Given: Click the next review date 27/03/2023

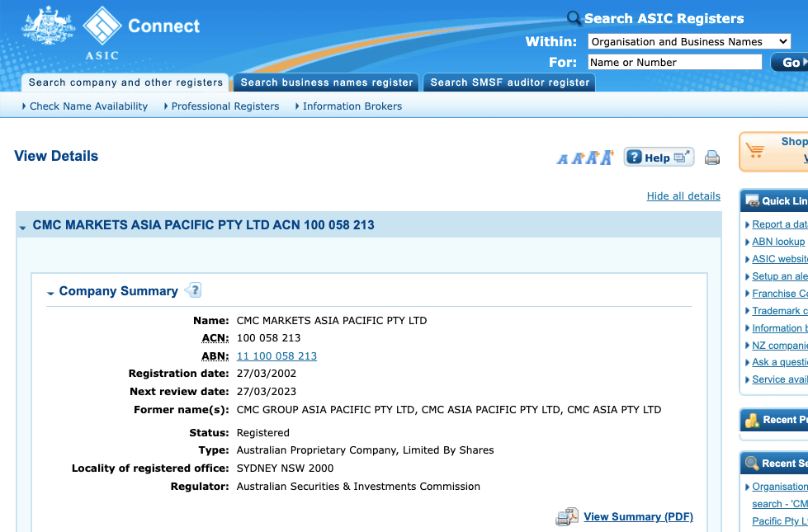Looking at the screenshot, I should [267, 392].
